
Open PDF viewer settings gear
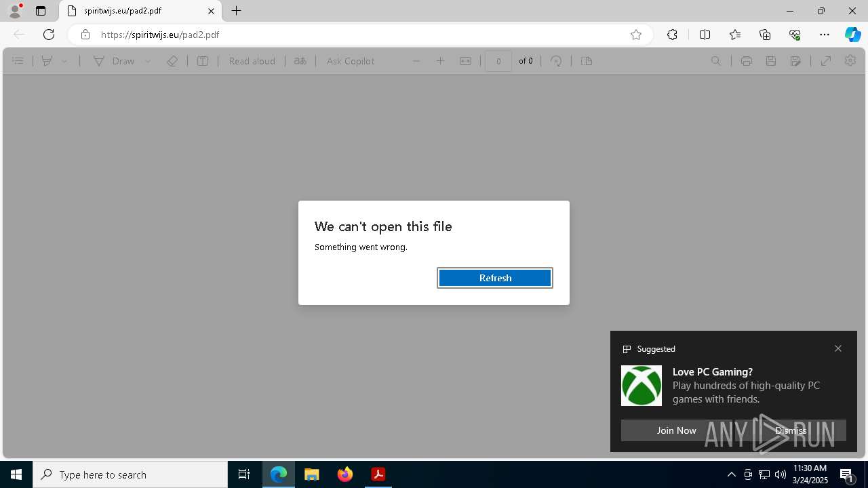point(850,61)
